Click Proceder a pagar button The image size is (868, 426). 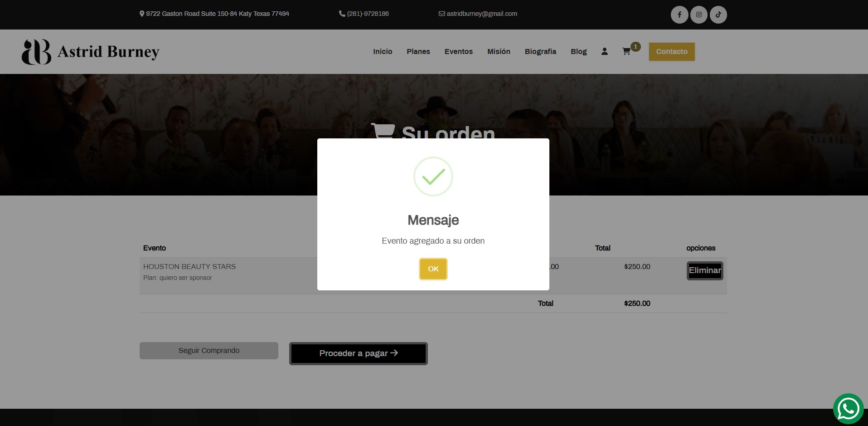(359, 353)
